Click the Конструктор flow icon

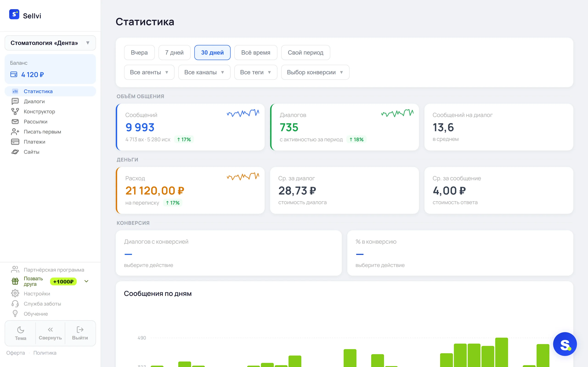(x=15, y=111)
